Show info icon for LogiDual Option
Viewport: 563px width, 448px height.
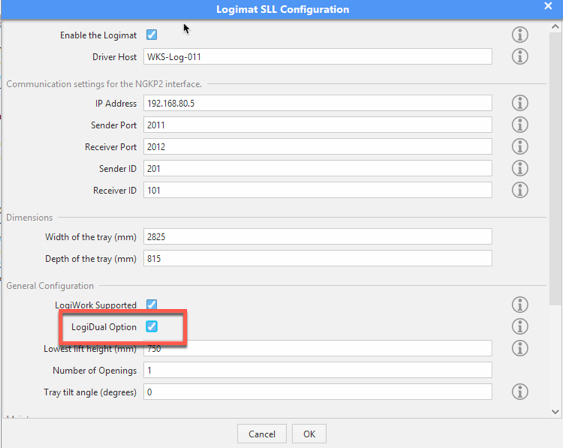[x=520, y=327]
